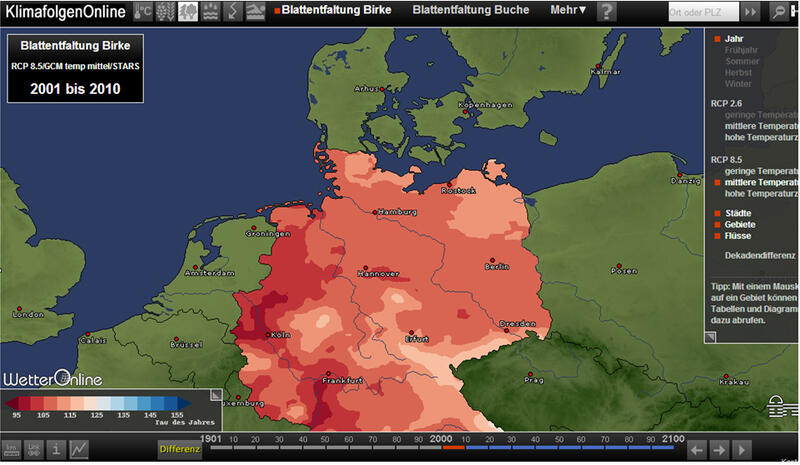The height and width of the screenshot is (465, 800).
Task: Click the info 'i' icon in bottom bar
Action: coord(56,449)
